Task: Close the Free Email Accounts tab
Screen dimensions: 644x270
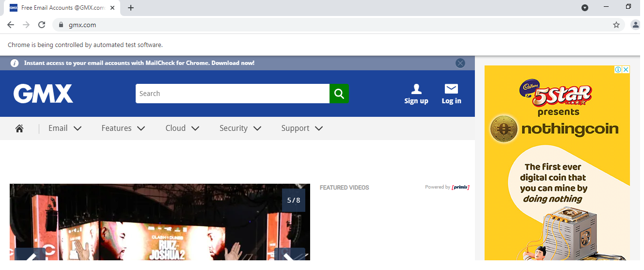Action: (x=113, y=8)
